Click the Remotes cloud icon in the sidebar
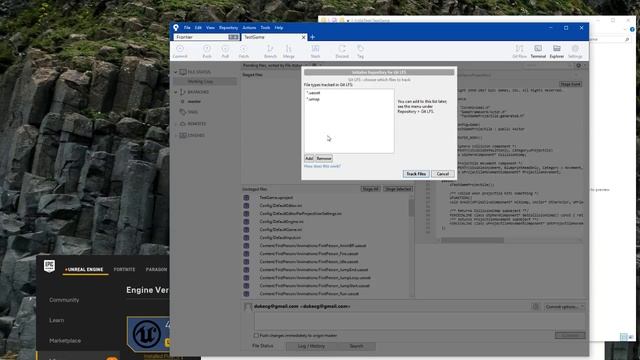640x360 pixels. tap(183, 123)
